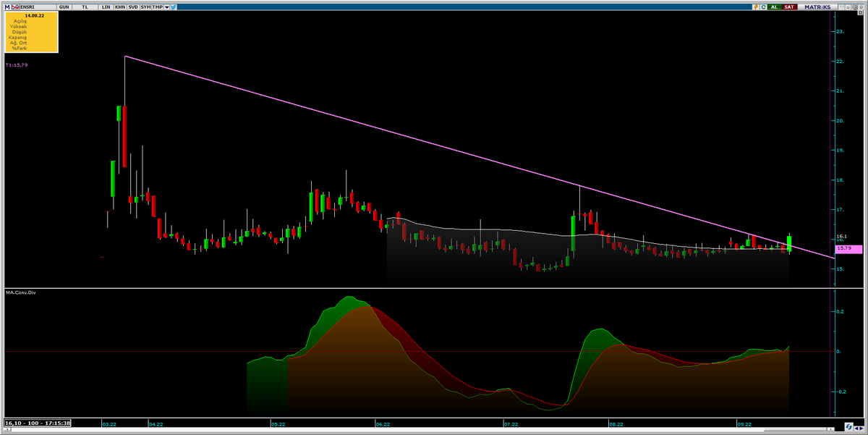Click the M Matriks logo icon
Image resolution: width=868 pixels, height=435 pixels.
tap(7, 7)
